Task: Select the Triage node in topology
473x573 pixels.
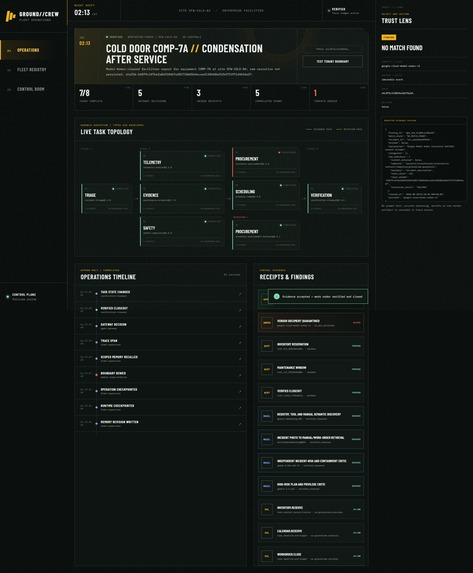Action: pos(106,198)
